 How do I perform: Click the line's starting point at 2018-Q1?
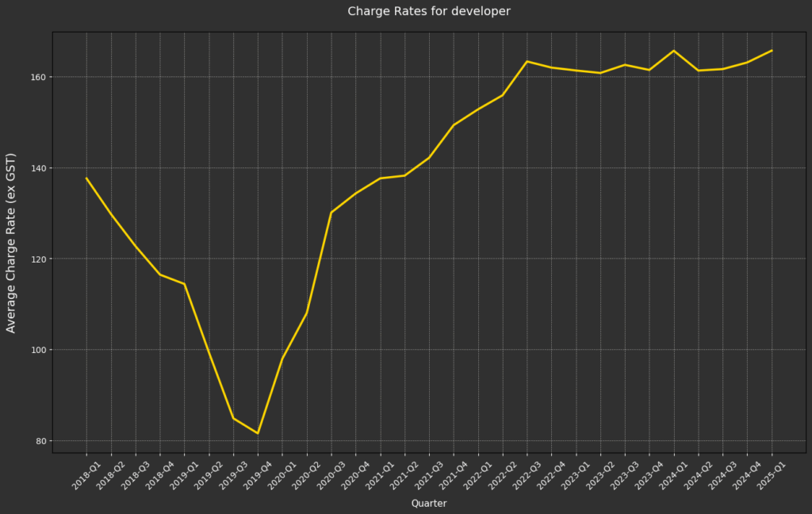pyautogui.click(x=86, y=178)
